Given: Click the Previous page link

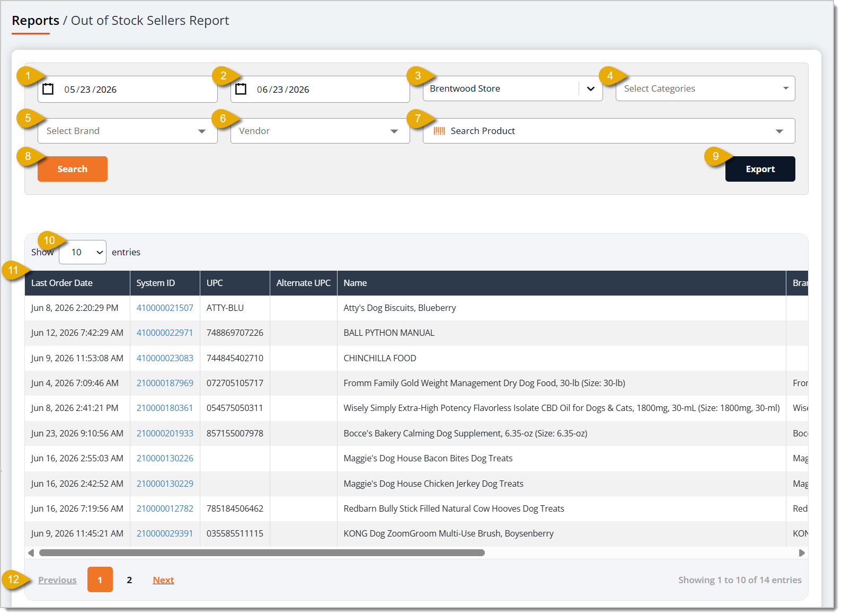Looking at the screenshot, I should (57, 580).
